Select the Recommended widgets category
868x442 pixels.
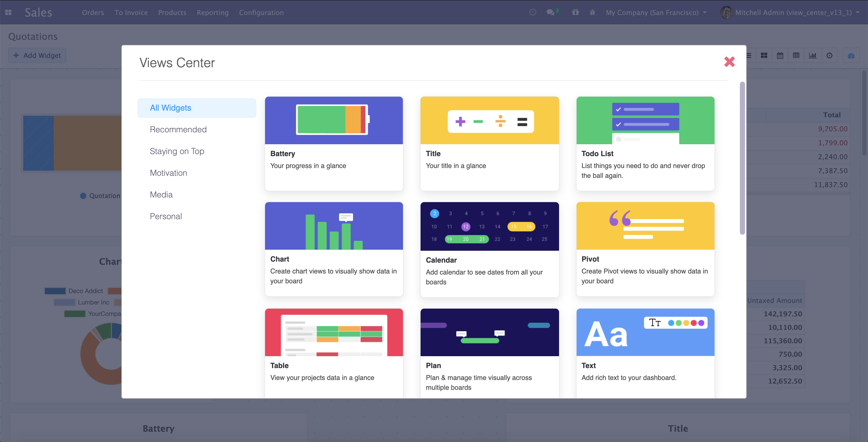(x=178, y=129)
